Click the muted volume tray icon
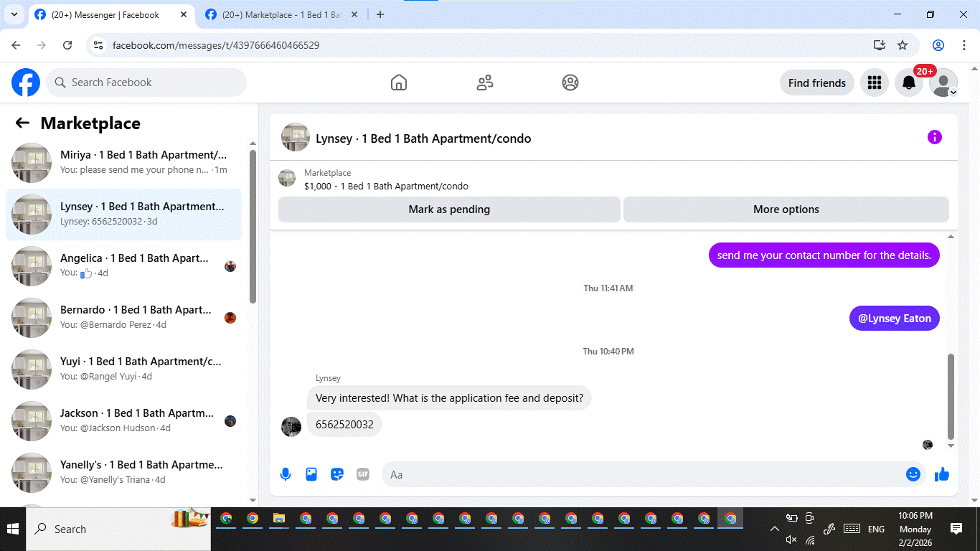This screenshot has height=551, width=980. coord(791,540)
